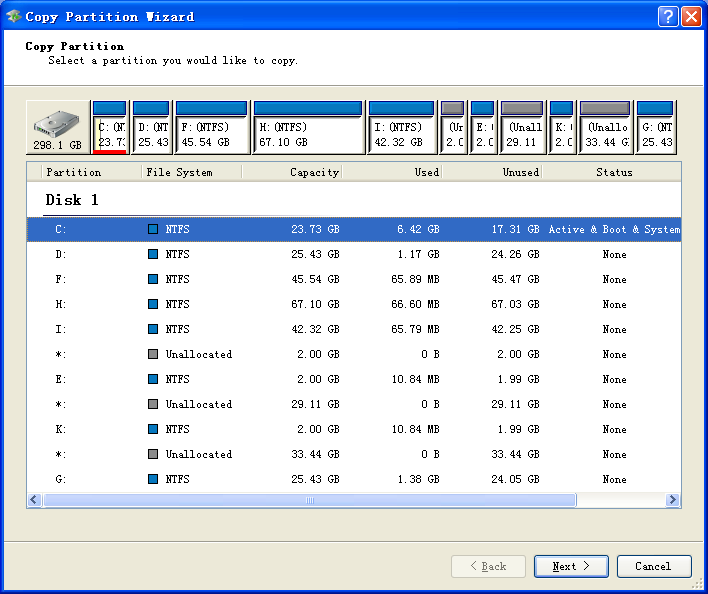Viewport: 708px width, 594px height.
Task: Select the E: partition block in disk map
Action: point(482,127)
